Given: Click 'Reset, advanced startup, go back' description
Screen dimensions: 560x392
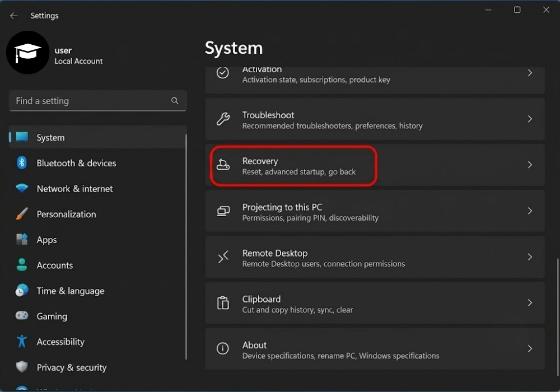Looking at the screenshot, I should (299, 172).
